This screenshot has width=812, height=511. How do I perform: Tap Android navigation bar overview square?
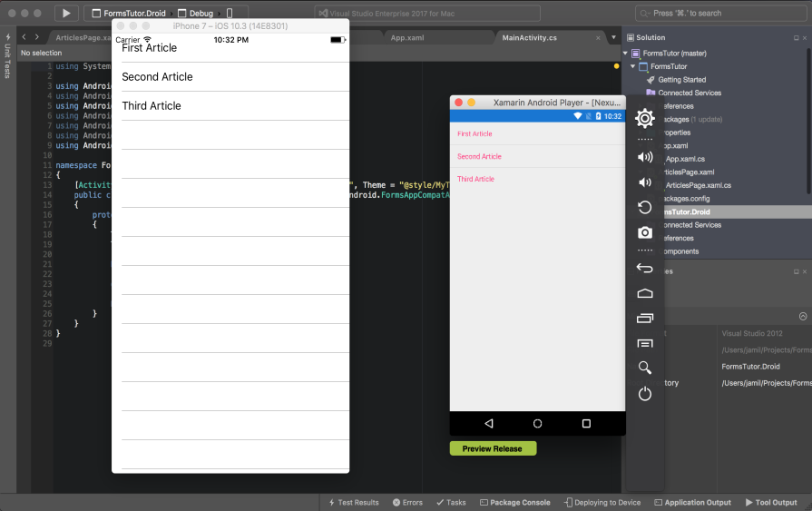tap(586, 424)
